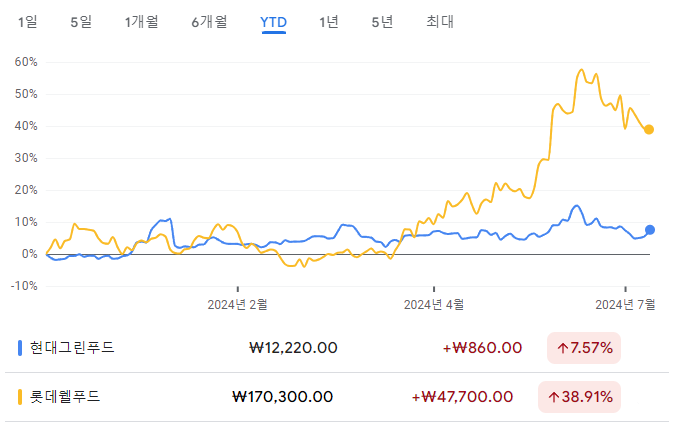Click the ↑7.57% change badge
Viewport: 684px width, 430px height.
point(584,348)
